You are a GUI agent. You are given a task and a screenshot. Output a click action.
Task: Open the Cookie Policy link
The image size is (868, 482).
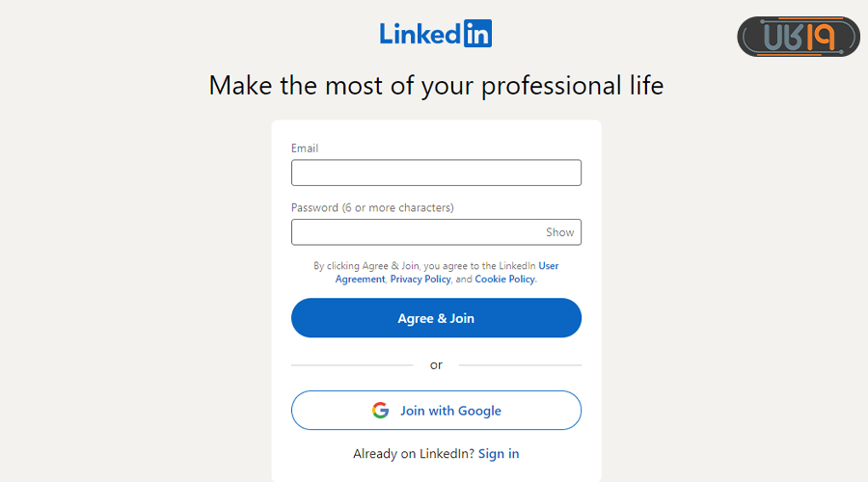504,280
